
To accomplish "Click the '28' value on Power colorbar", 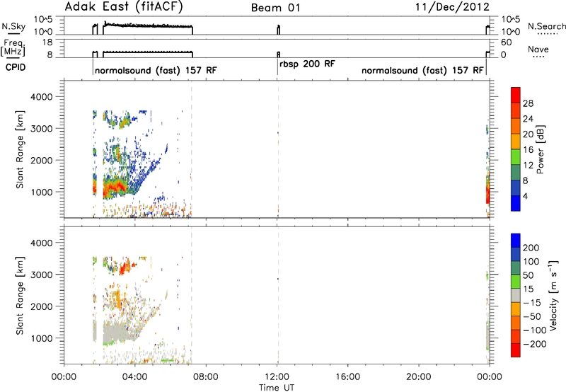I will 528,103.
